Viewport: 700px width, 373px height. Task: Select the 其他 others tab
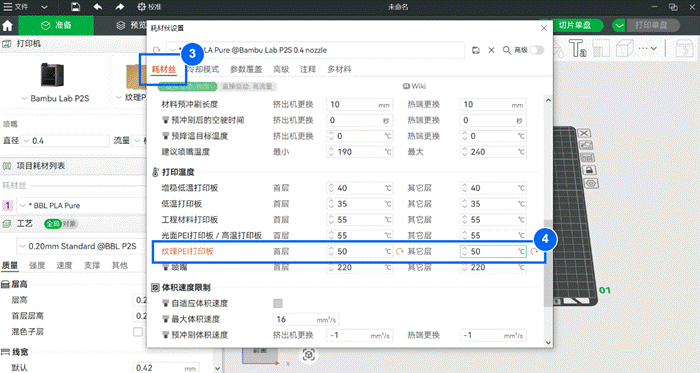pyautogui.click(x=120, y=265)
